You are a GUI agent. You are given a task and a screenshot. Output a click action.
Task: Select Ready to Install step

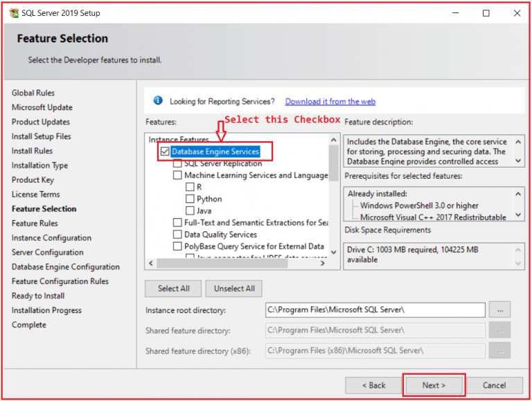pyautogui.click(x=38, y=296)
